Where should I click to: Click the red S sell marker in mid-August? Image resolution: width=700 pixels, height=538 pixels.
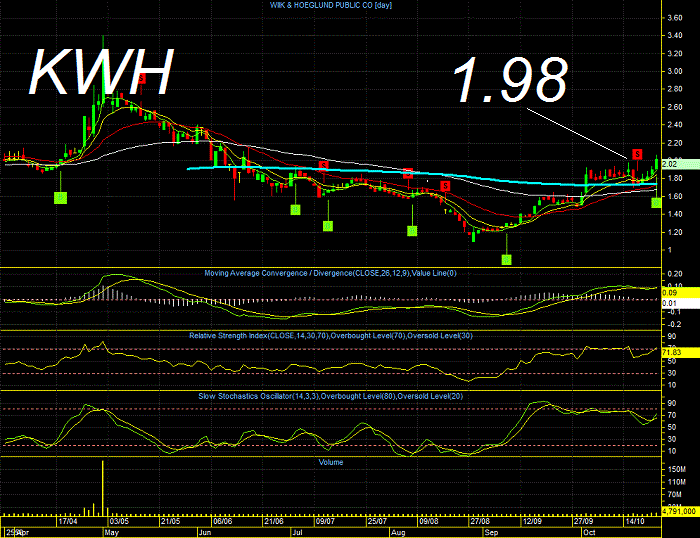click(x=445, y=186)
